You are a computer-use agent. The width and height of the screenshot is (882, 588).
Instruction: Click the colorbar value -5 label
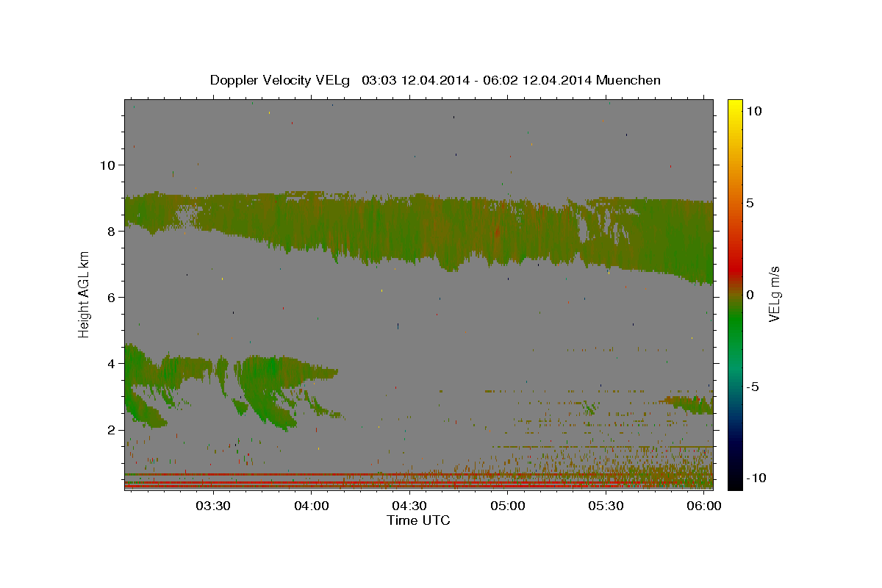click(x=753, y=387)
